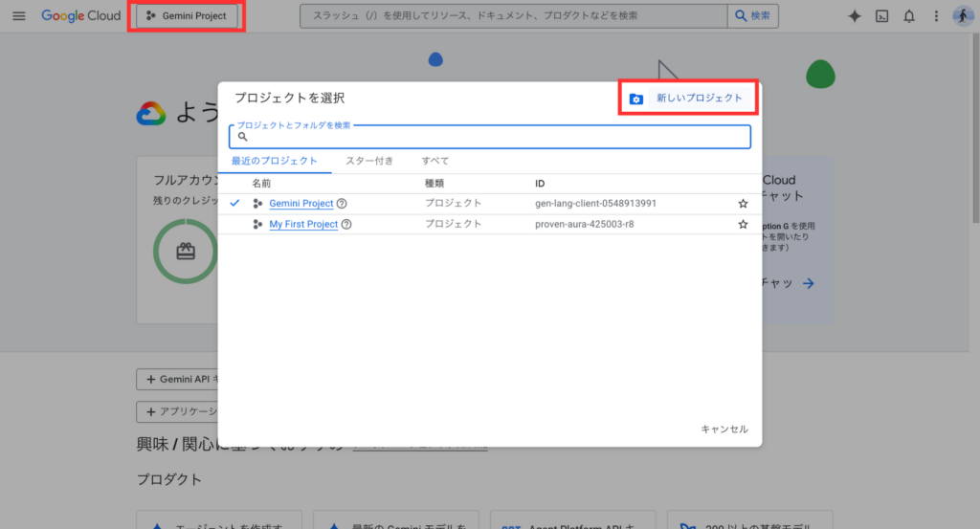980x529 pixels.
Task: Open the notifications bell
Action: point(909,16)
